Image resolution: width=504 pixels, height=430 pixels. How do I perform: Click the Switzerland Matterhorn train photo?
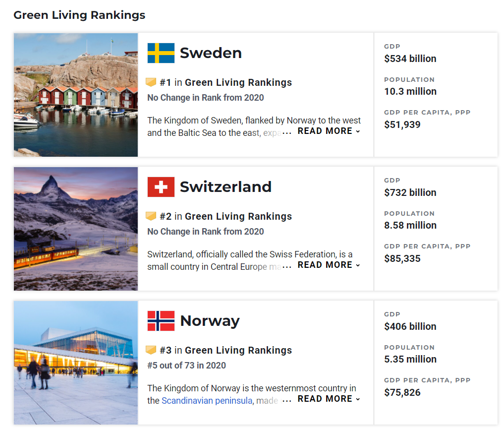click(76, 229)
